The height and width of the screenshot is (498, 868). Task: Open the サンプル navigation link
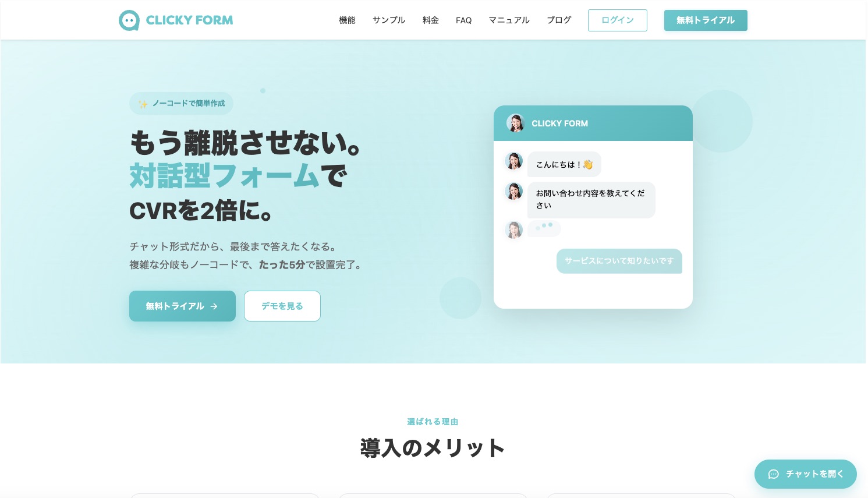point(389,20)
